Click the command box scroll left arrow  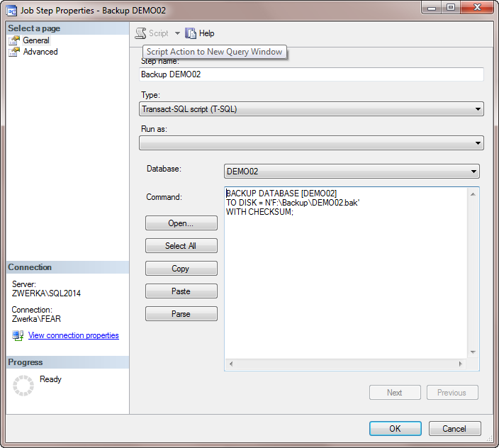pyautogui.click(x=231, y=364)
